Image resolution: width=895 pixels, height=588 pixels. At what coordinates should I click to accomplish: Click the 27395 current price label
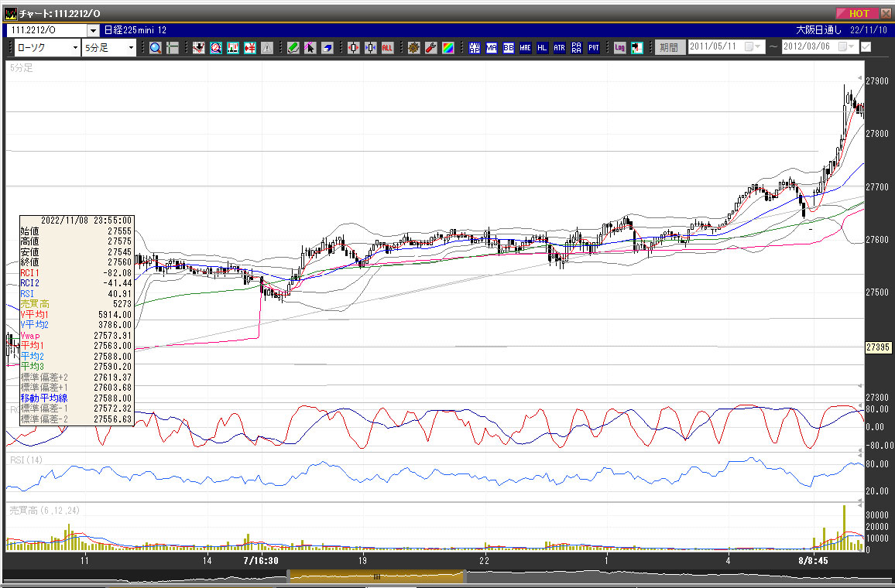point(878,347)
